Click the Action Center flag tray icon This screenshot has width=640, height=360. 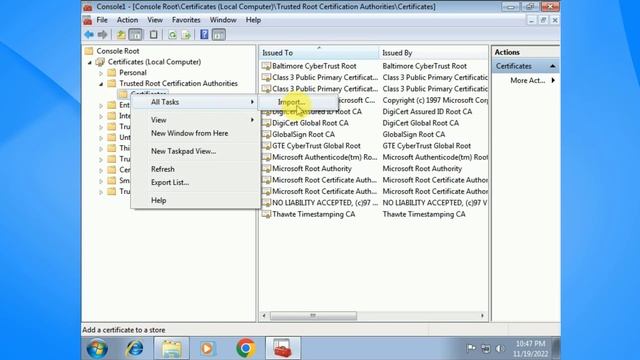click(x=471, y=348)
